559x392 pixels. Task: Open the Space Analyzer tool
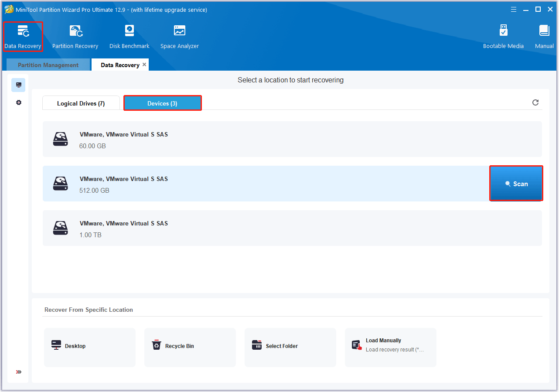click(x=180, y=37)
